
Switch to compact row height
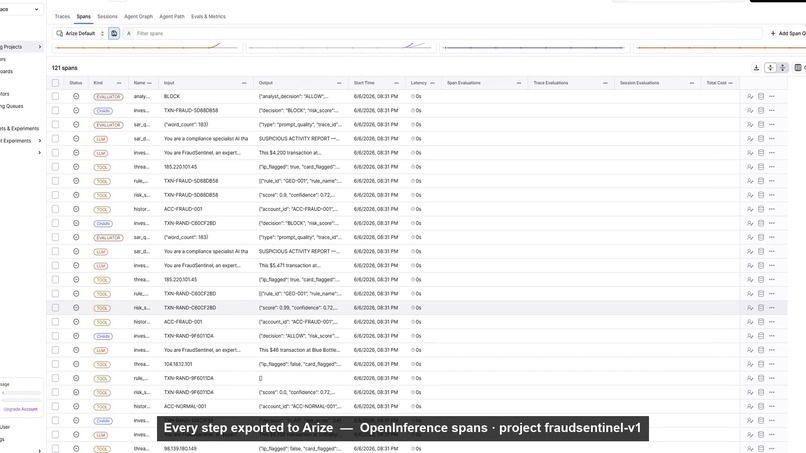[782, 68]
